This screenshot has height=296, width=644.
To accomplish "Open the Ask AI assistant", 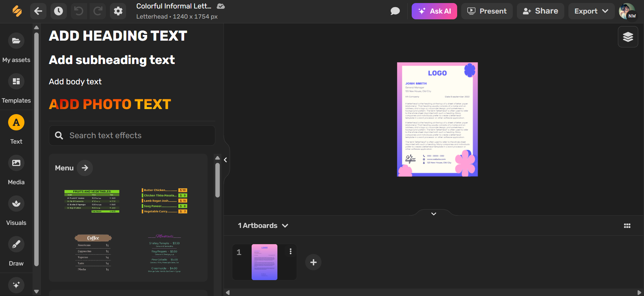I will [434, 11].
